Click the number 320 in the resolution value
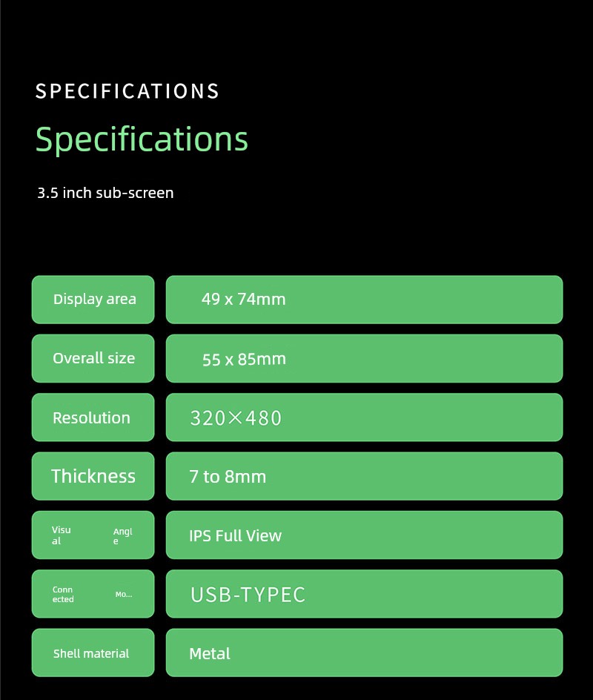This screenshot has height=700, width=593. click(x=207, y=418)
